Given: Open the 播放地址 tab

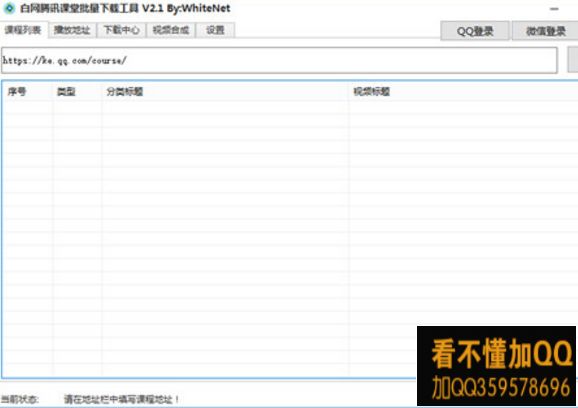Looking at the screenshot, I should (72, 30).
